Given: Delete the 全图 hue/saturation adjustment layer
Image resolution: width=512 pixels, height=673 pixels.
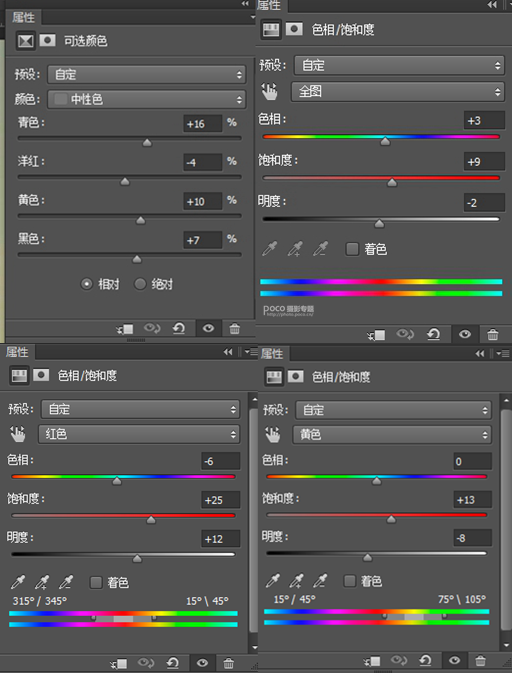Looking at the screenshot, I should point(493,334).
